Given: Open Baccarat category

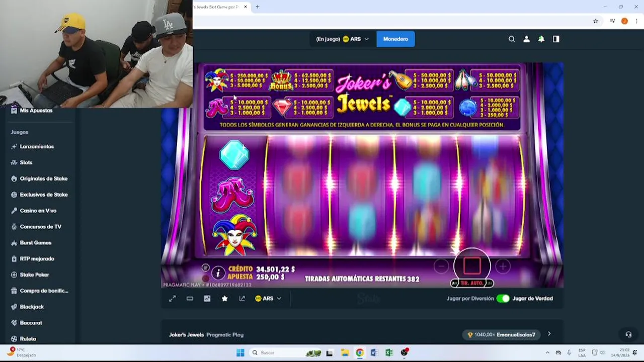Looking at the screenshot, I should coord(31,323).
